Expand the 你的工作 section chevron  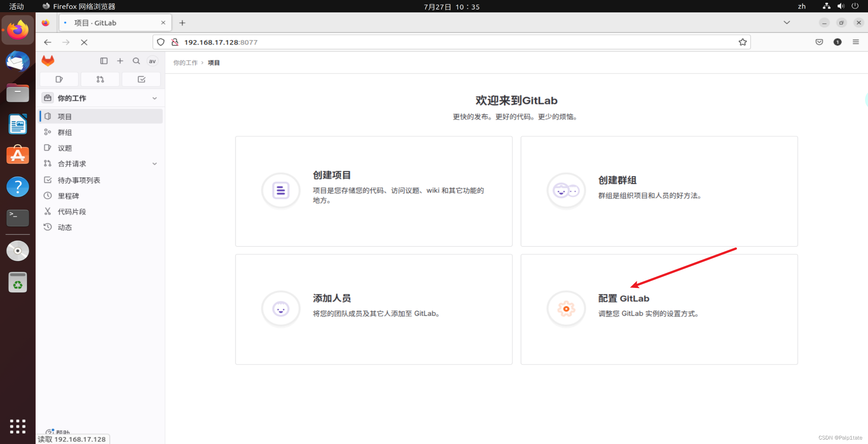pyautogui.click(x=154, y=98)
